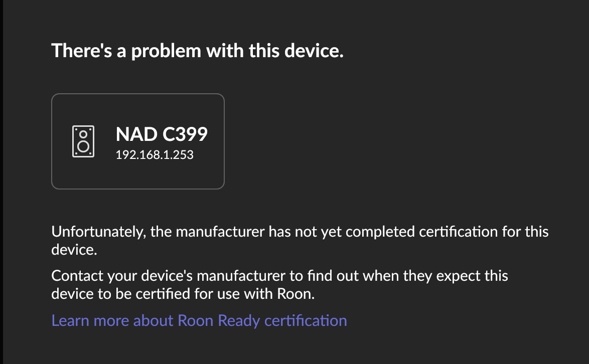589x364 pixels.
Task: Click the "There's a problem with this device." heading
Action: (198, 51)
